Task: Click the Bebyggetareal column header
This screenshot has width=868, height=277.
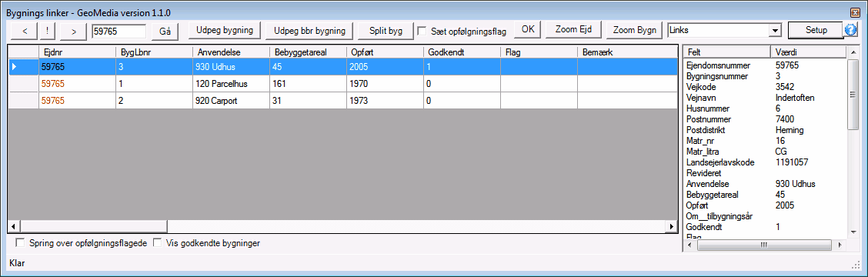Action: pos(308,52)
